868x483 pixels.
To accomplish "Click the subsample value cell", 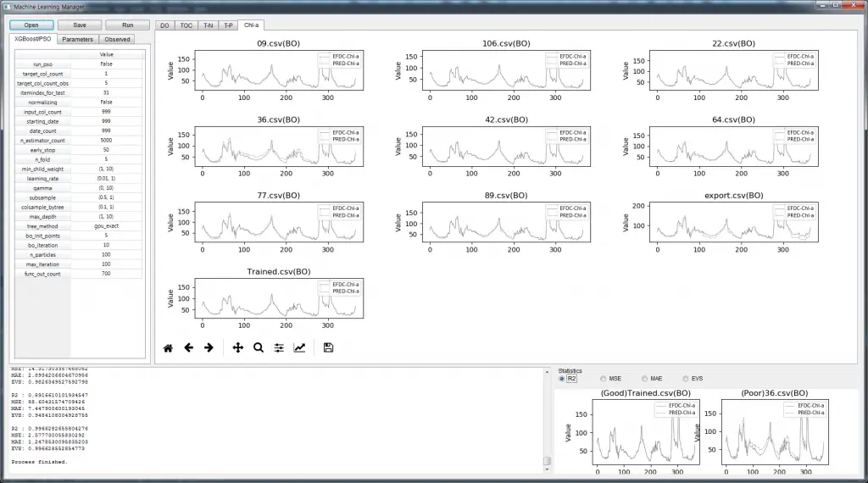I will tap(106, 197).
